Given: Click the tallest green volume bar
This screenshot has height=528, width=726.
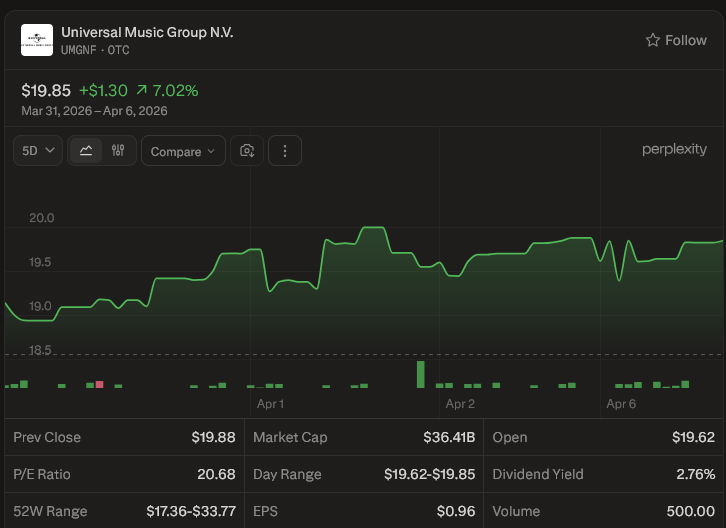Looking at the screenshot, I should coord(421,374).
